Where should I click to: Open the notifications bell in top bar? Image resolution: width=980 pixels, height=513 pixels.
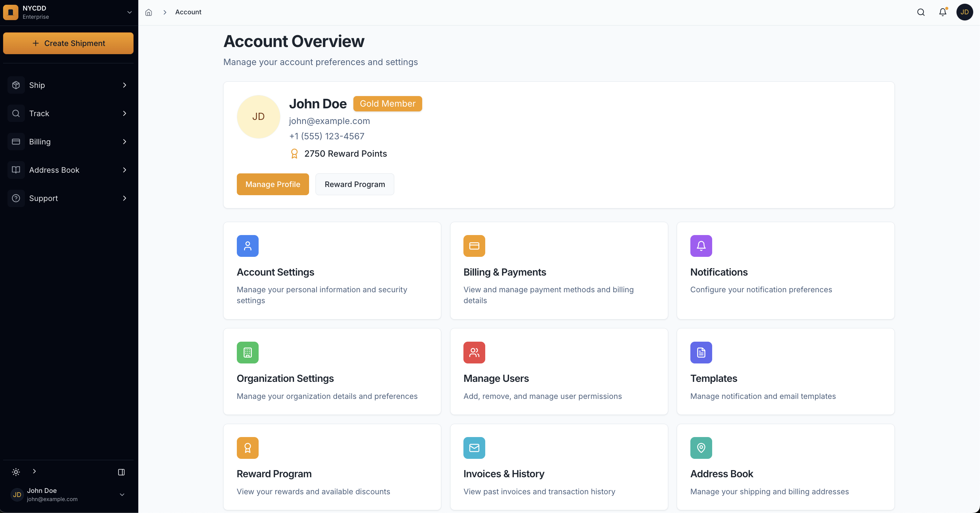pyautogui.click(x=942, y=12)
